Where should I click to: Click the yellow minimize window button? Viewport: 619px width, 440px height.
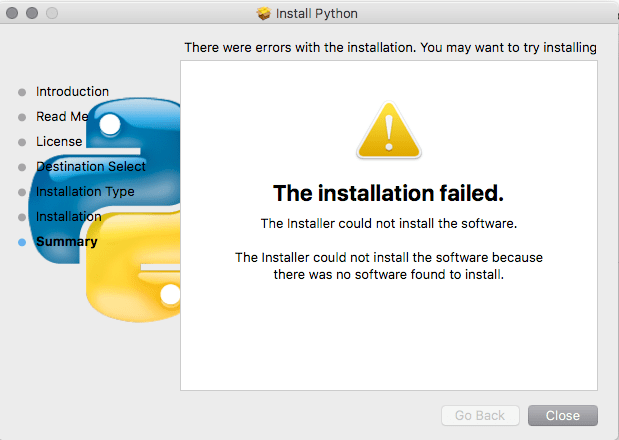[x=32, y=13]
